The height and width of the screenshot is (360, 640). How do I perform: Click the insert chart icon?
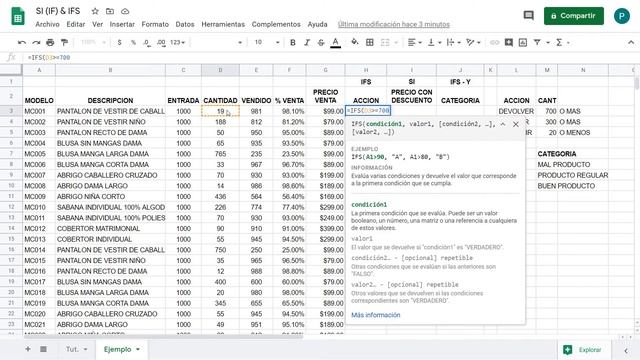pos(523,42)
